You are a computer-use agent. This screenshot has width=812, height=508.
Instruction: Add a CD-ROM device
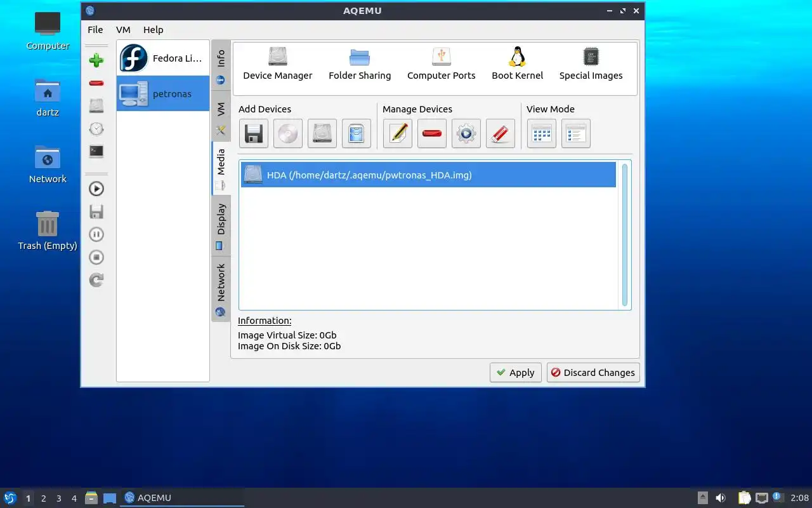pyautogui.click(x=288, y=133)
